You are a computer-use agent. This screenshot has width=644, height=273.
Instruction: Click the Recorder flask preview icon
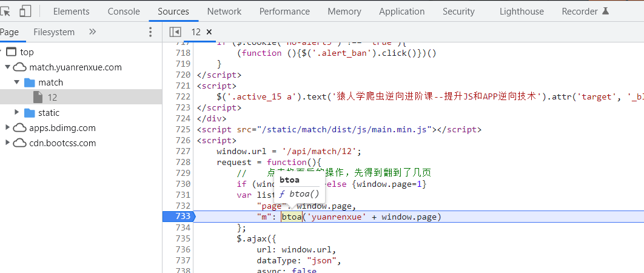605,11
